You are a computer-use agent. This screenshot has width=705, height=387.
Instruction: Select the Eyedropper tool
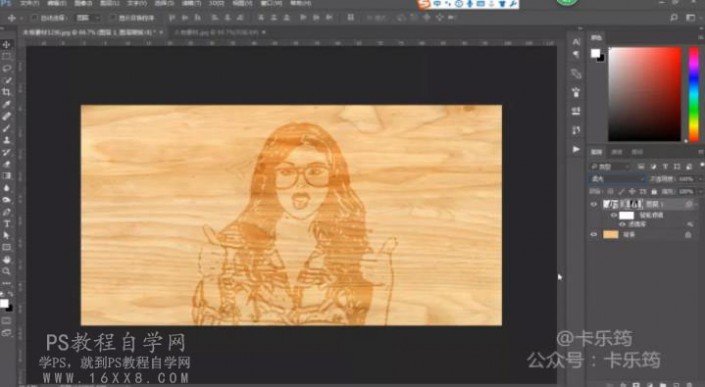click(x=7, y=104)
